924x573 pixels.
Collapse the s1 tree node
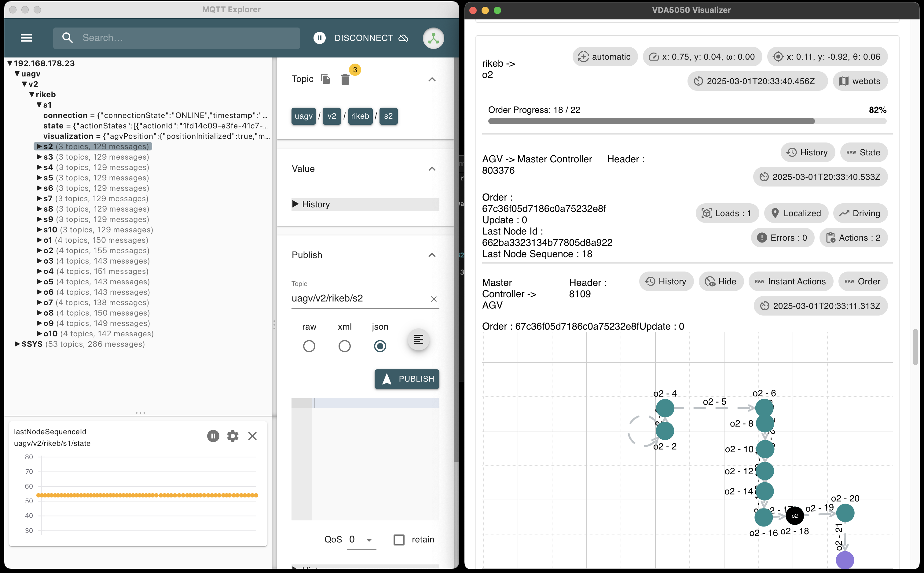point(39,105)
